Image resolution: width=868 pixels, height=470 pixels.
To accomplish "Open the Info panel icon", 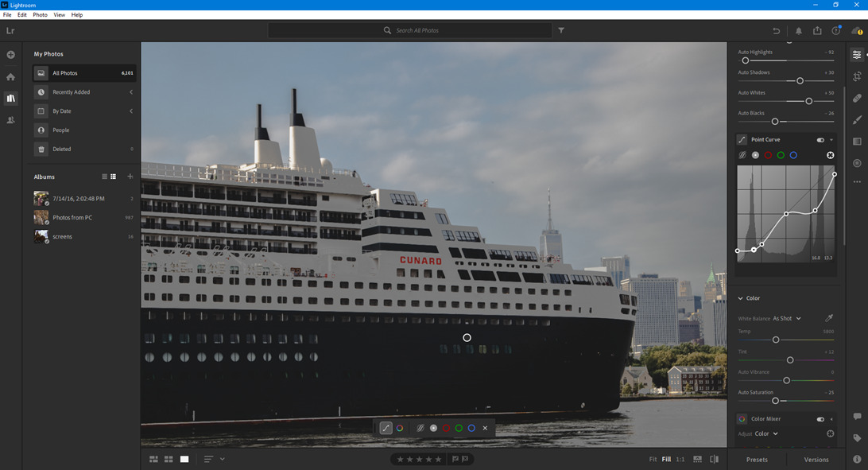I will (857, 459).
